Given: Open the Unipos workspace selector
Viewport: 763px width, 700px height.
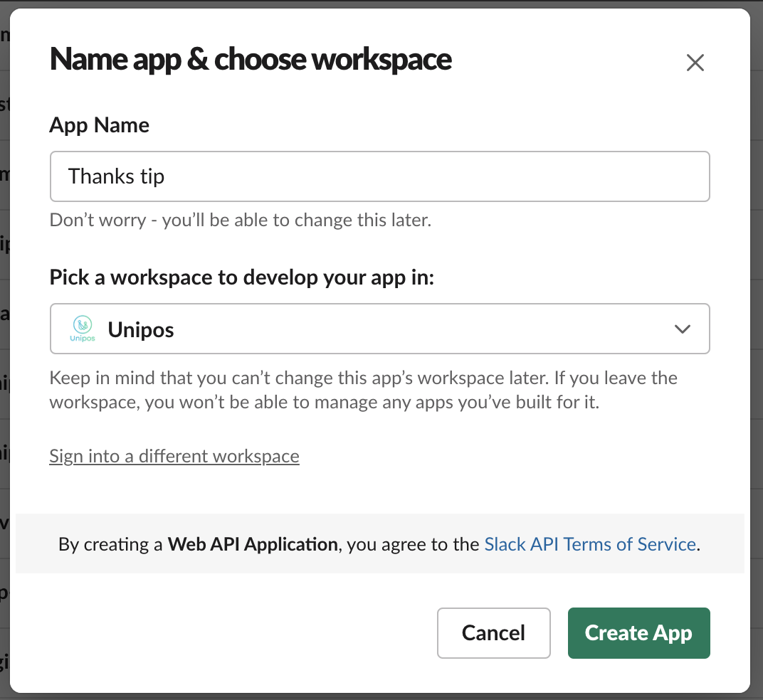Looking at the screenshot, I should (x=379, y=329).
